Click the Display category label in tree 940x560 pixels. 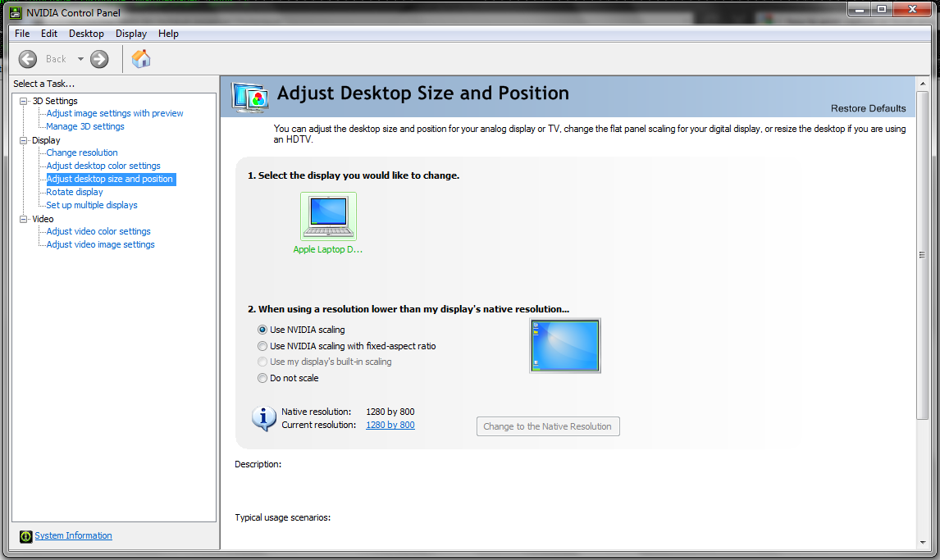tap(46, 140)
